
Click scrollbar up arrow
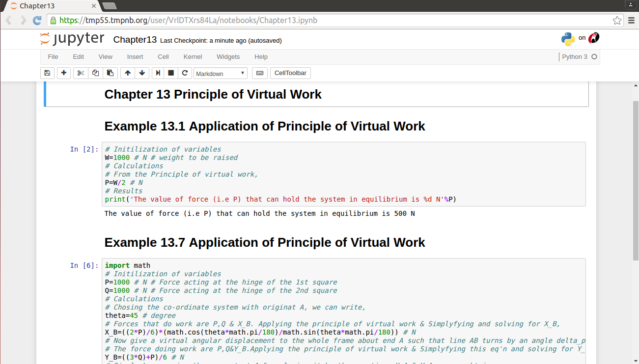(635, 85)
